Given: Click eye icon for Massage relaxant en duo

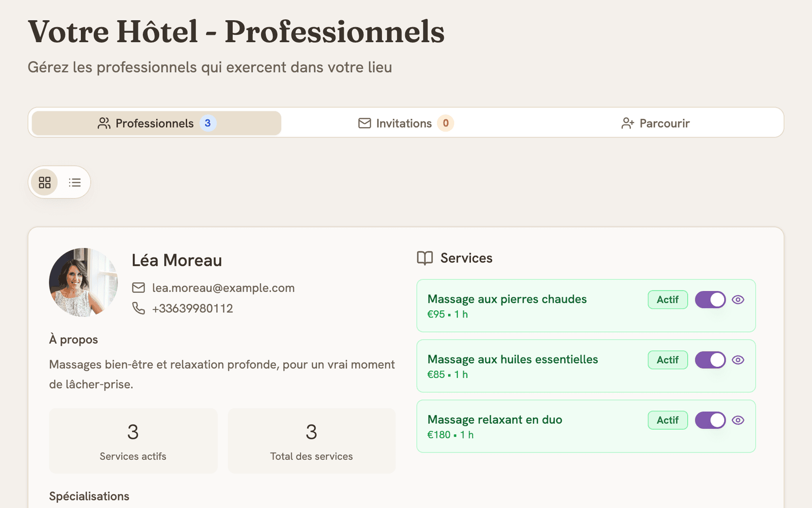Looking at the screenshot, I should pyautogui.click(x=738, y=420).
